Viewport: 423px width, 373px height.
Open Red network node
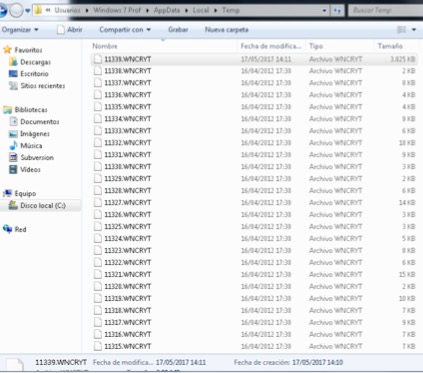point(20,229)
